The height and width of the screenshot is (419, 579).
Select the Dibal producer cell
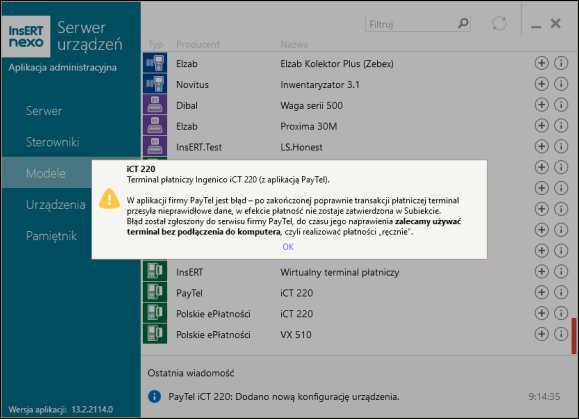(x=187, y=106)
